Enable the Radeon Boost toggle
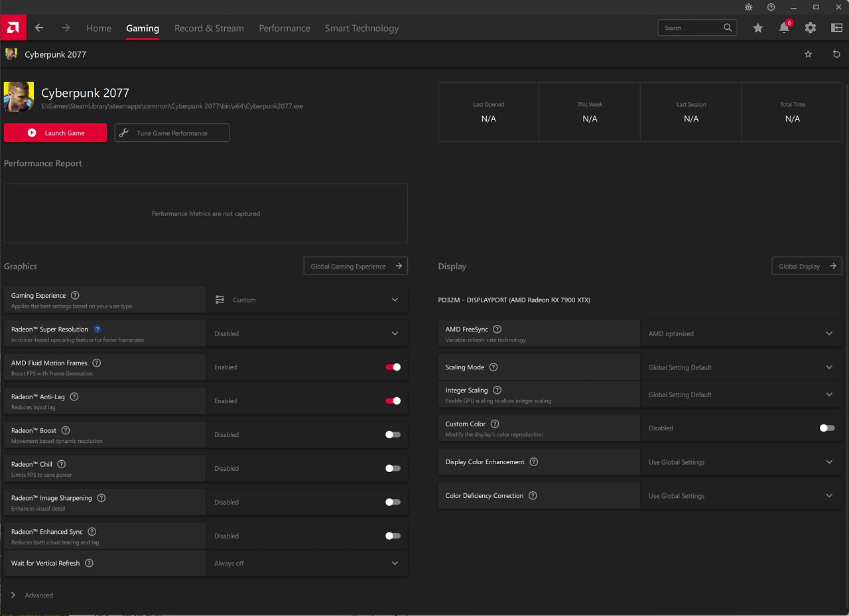849x616 pixels. (393, 435)
